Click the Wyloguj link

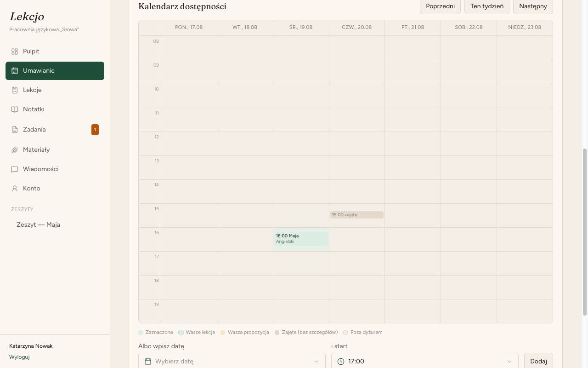point(19,357)
